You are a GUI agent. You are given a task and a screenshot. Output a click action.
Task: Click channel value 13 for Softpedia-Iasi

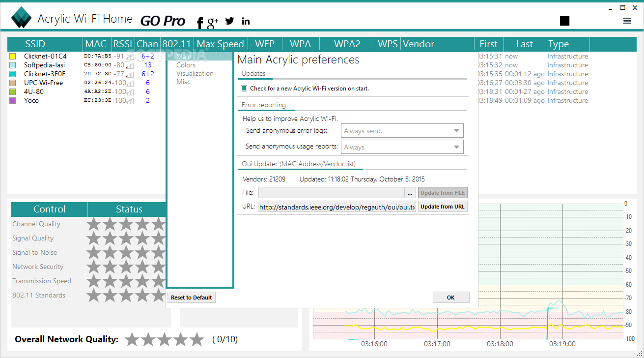pos(148,65)
